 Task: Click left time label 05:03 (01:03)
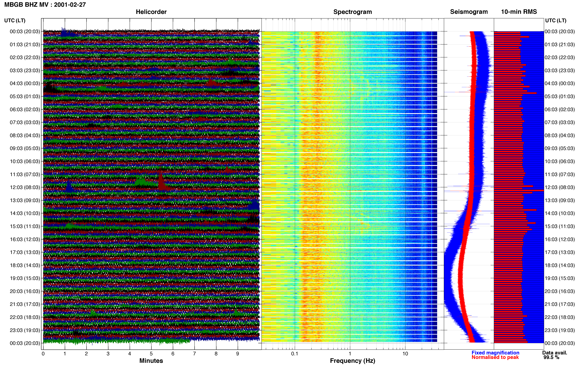tap(25, 96)
